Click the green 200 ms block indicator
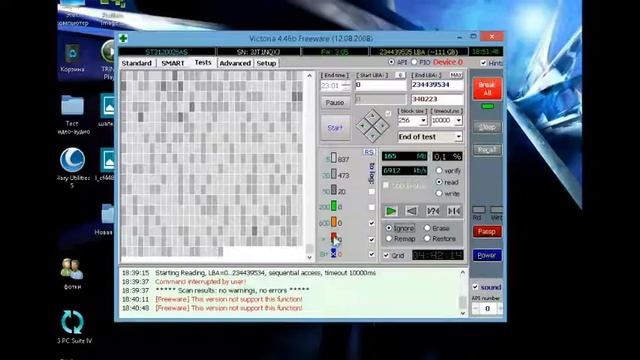Image resolution: width=640 pixels, height=360 pixels. coord(334,206)
